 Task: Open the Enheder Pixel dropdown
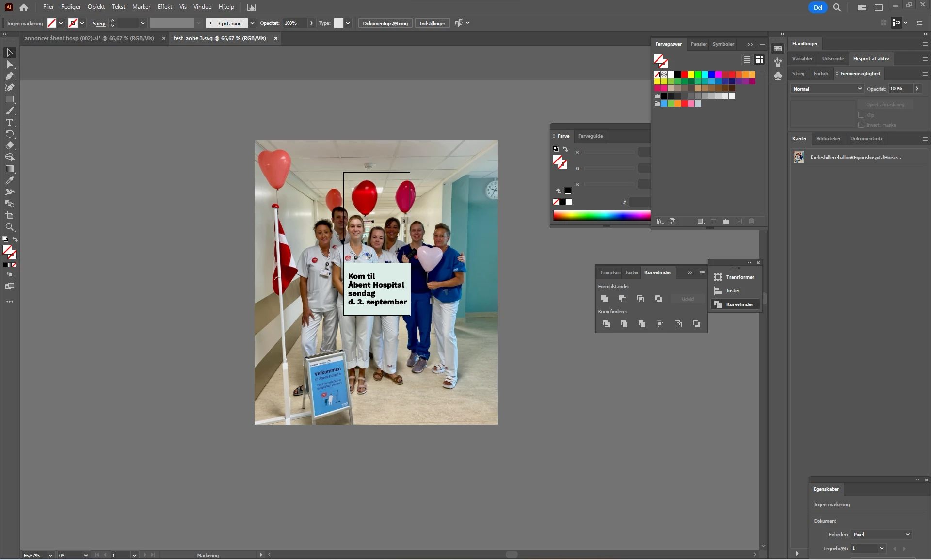(881, 534)
